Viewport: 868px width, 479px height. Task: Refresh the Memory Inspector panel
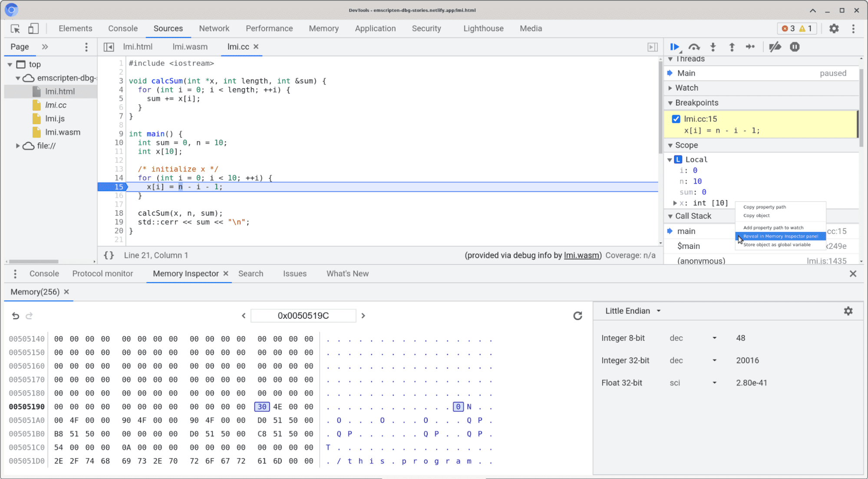click(x=577, y=316)
